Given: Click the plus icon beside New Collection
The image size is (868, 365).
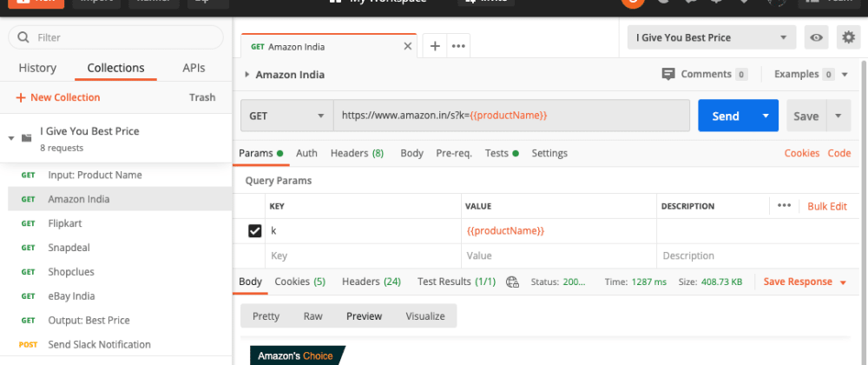Looking at the screenshot, I should [x=21, y=97].
